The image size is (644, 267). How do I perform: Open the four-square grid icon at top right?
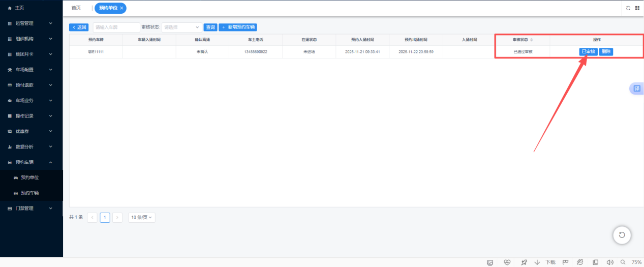[x=637, y=8]
